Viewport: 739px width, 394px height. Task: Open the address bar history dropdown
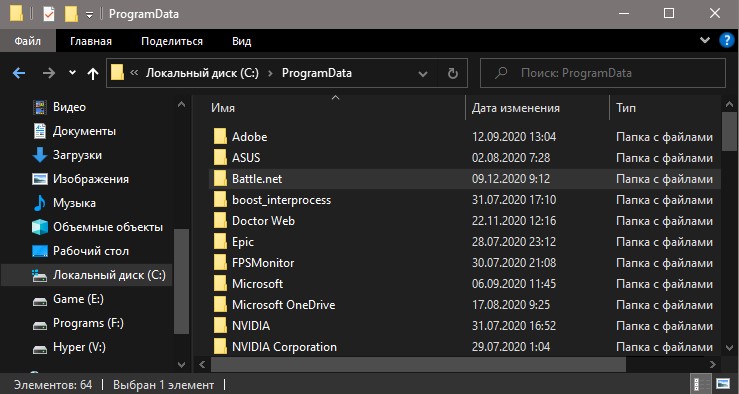[x=423, y=74]
